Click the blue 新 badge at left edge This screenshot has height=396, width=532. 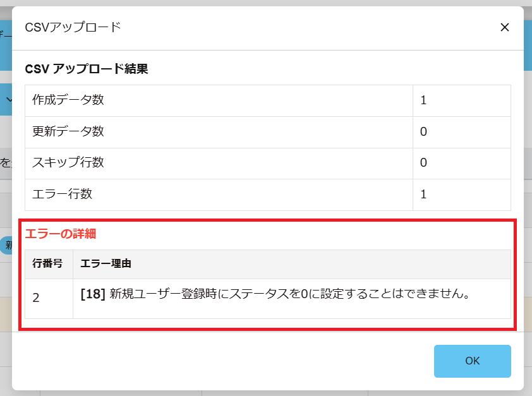7,246
